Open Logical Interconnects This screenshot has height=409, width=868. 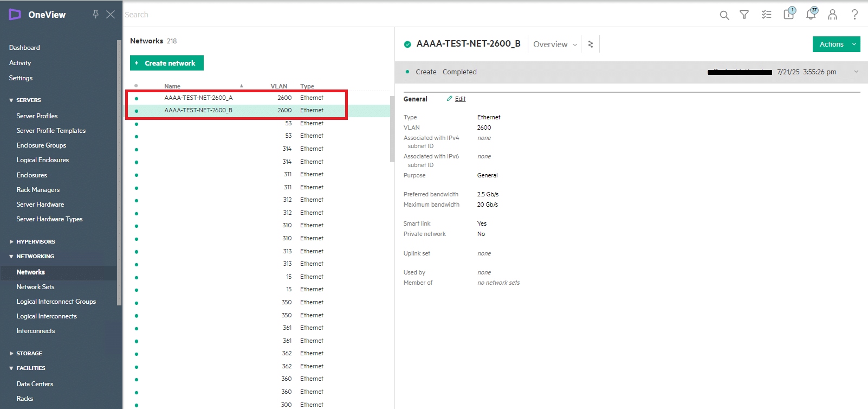47,316
